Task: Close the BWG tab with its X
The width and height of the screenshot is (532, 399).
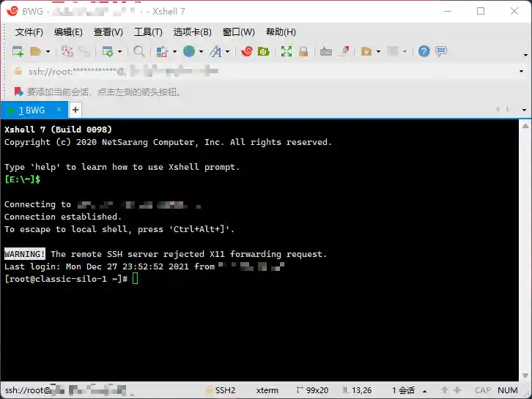Action: click(59, 109)
